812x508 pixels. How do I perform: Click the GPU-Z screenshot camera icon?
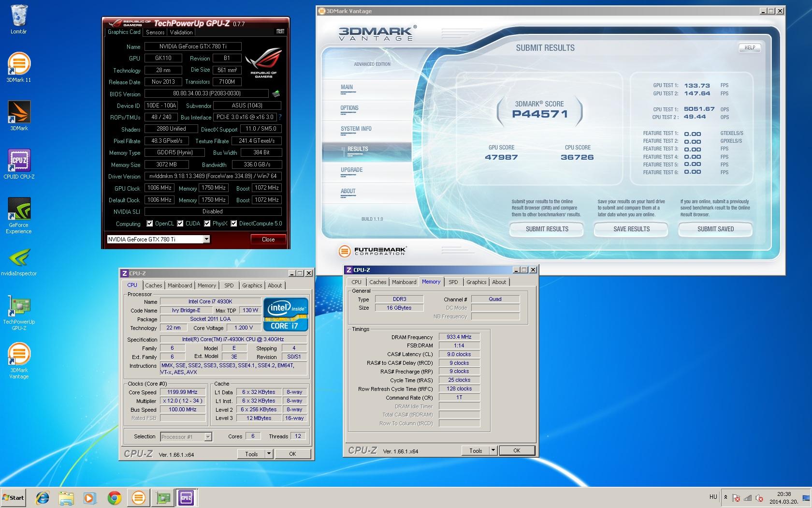[280, 31]
